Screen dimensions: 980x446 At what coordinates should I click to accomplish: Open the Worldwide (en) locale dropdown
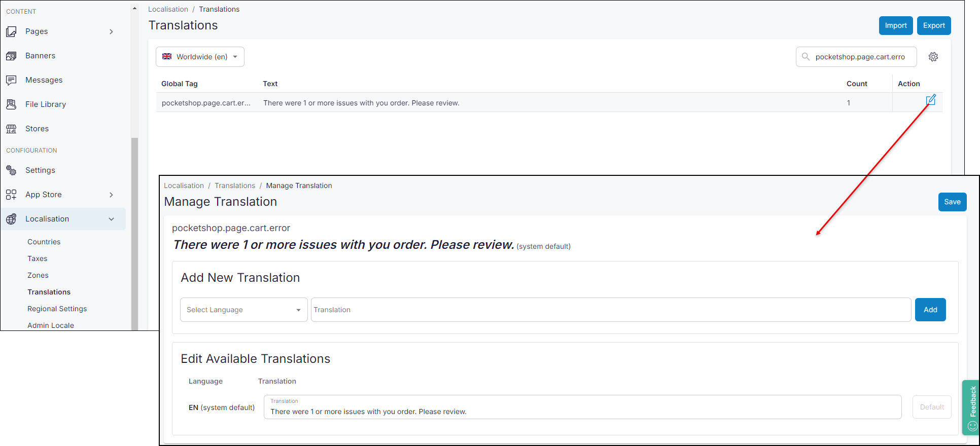200,57
